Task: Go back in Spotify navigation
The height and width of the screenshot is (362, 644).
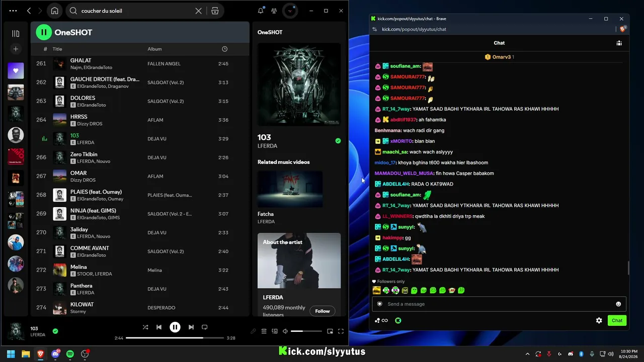Action: click(29, 11)
